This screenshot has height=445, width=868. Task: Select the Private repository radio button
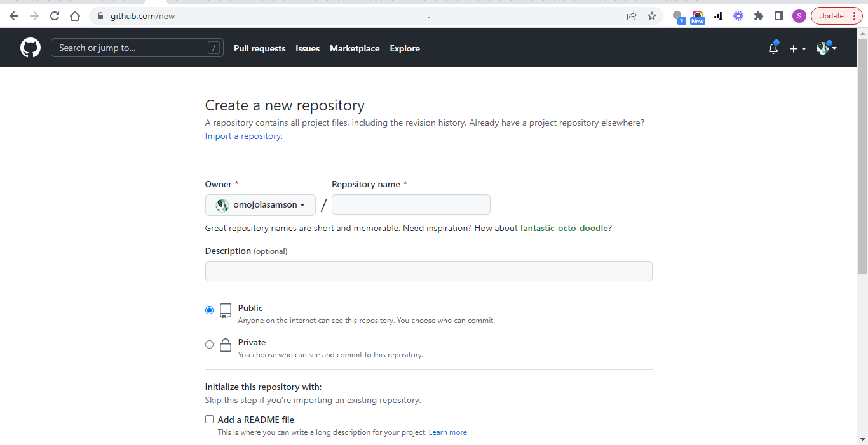click(209, 344)
